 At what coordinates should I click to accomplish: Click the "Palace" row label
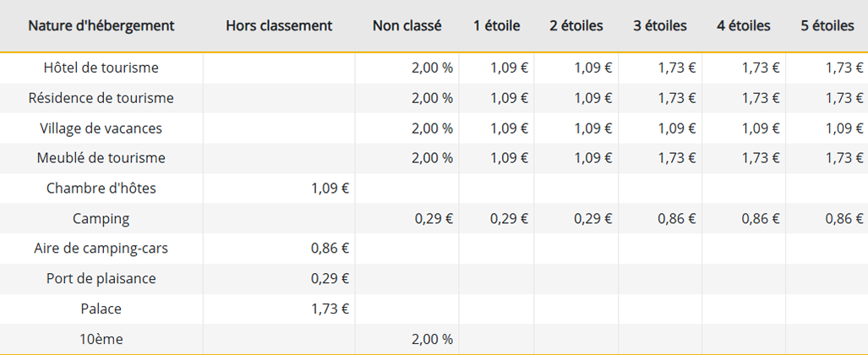click(x=101, y=309)
